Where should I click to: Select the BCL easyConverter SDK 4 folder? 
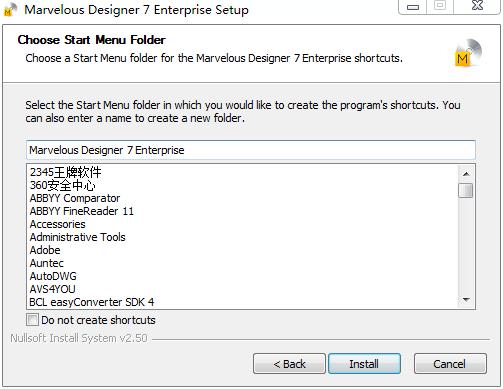[92, 302]
